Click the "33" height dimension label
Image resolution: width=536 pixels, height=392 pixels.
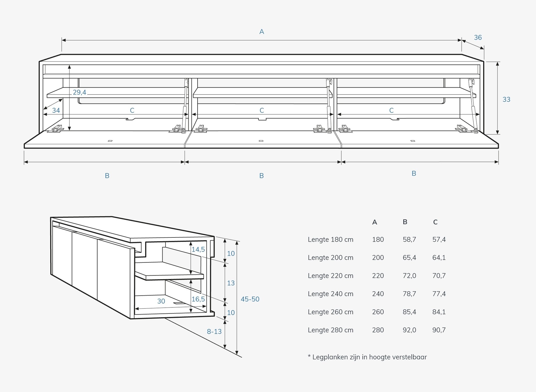(506, 99)
